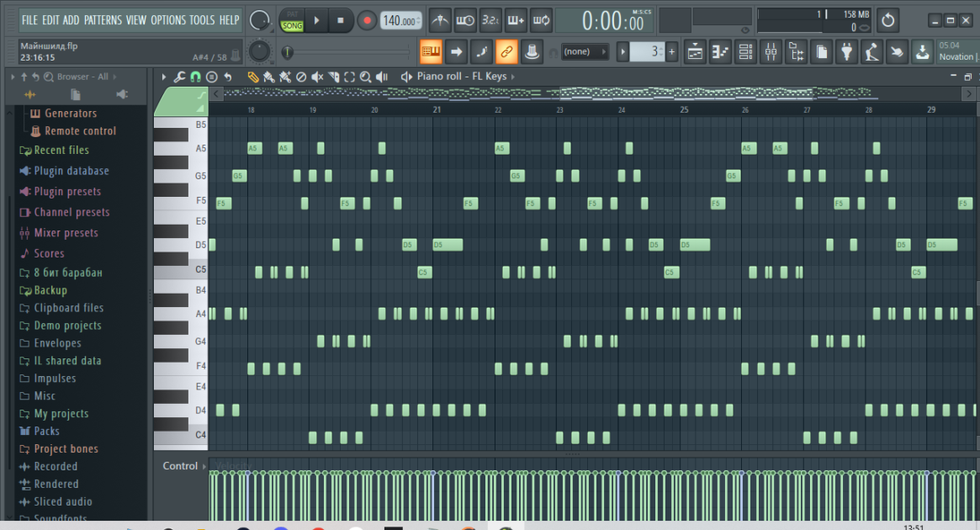
Task: Toggle typing keyboard to piano button
Action: 431,52
